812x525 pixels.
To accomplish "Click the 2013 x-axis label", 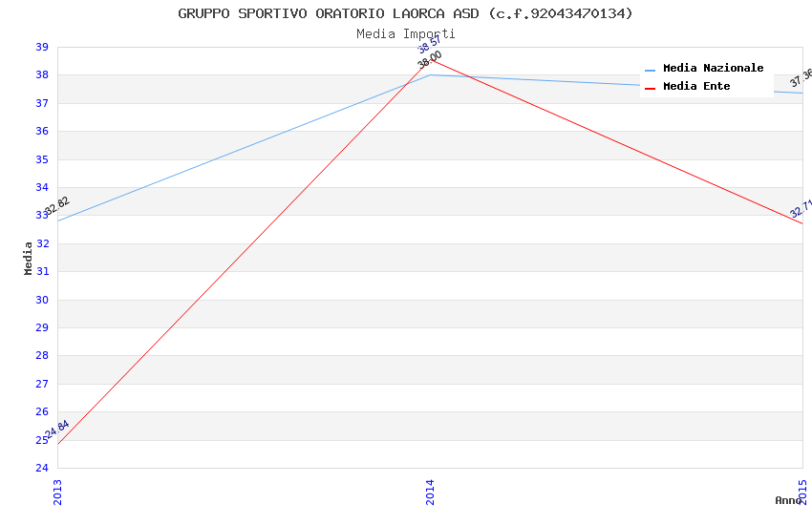I will pyautogui.click(x=57, y=492).
